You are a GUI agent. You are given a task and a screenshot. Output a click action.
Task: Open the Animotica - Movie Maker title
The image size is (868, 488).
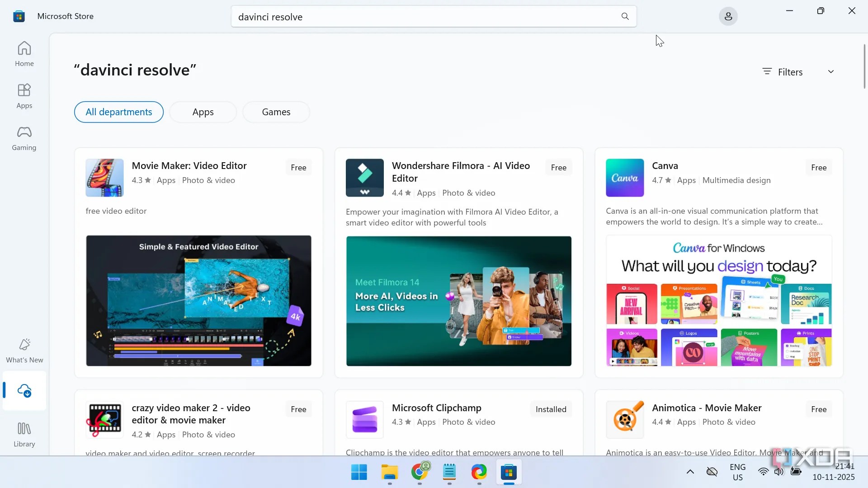[707, 408]
